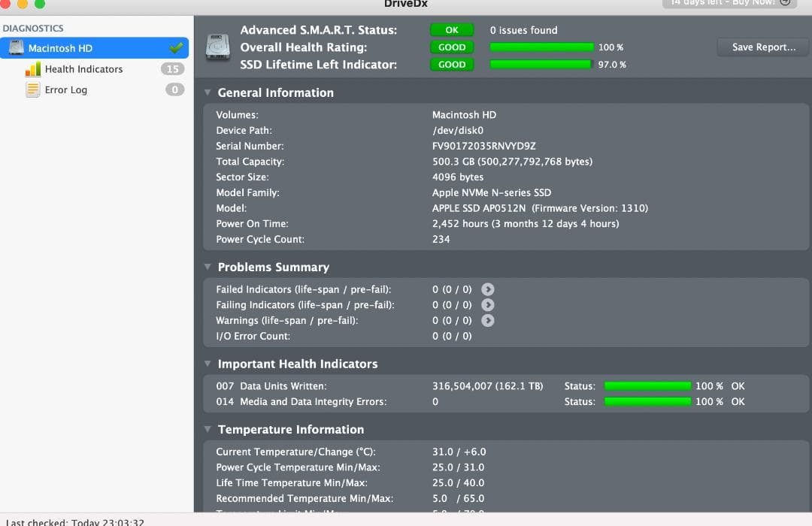The height and width of the screenshot is (526, 812).
Task: Open details arrow for Failing Indicators
Action: (x=487, y=305)
